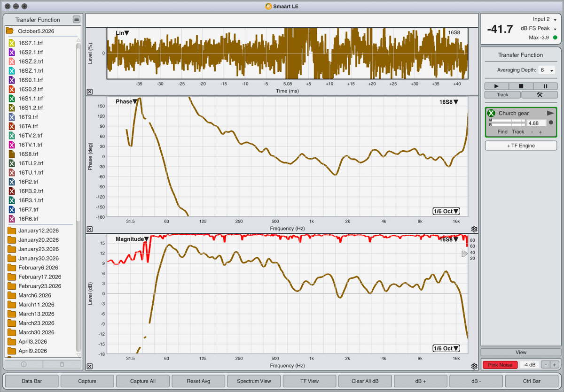564x392 pixels.
Task: Close the Magnitude graph pane
Action: (x=90, y=366)
